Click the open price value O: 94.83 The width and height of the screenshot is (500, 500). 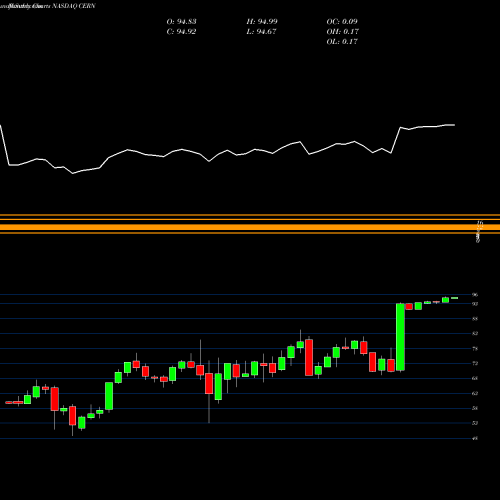181,22
